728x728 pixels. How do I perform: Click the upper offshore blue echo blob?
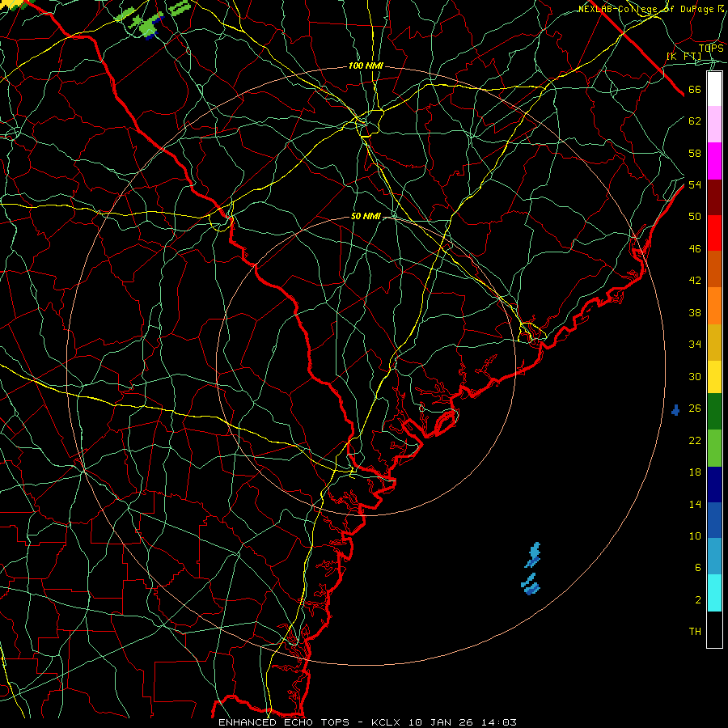533,555
